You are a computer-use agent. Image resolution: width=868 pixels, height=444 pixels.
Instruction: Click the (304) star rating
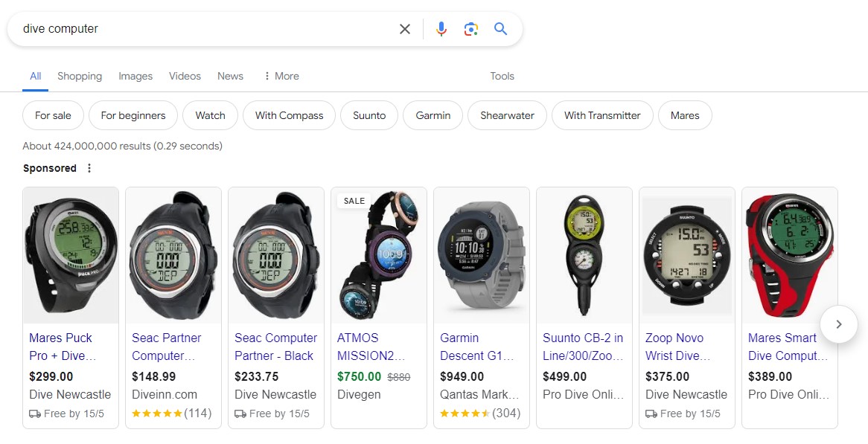[480, 413]
